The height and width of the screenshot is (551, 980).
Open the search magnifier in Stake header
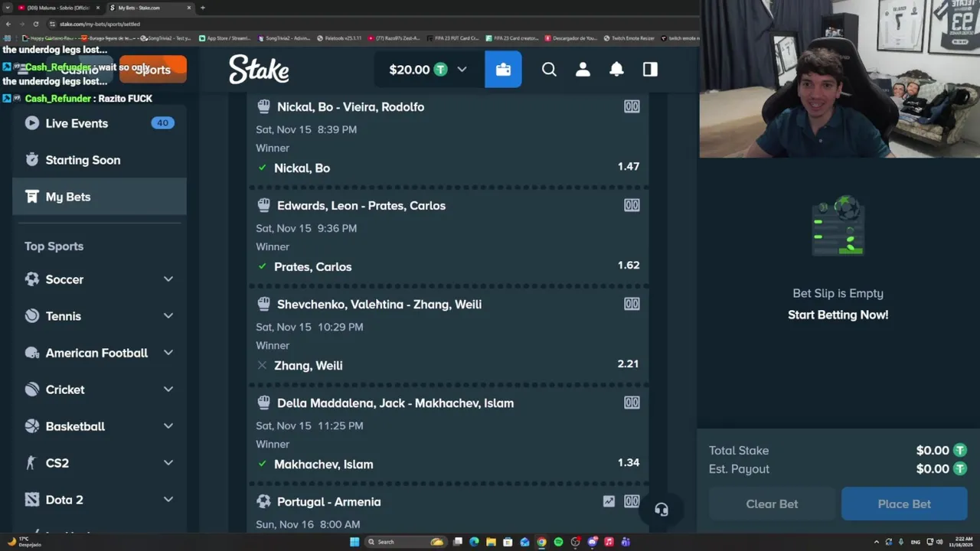point(549,70)
